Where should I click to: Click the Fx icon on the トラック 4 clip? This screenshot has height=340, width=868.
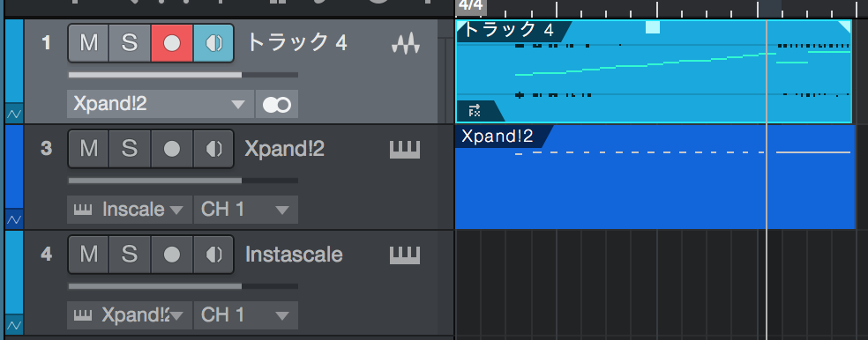click(475, 111)
